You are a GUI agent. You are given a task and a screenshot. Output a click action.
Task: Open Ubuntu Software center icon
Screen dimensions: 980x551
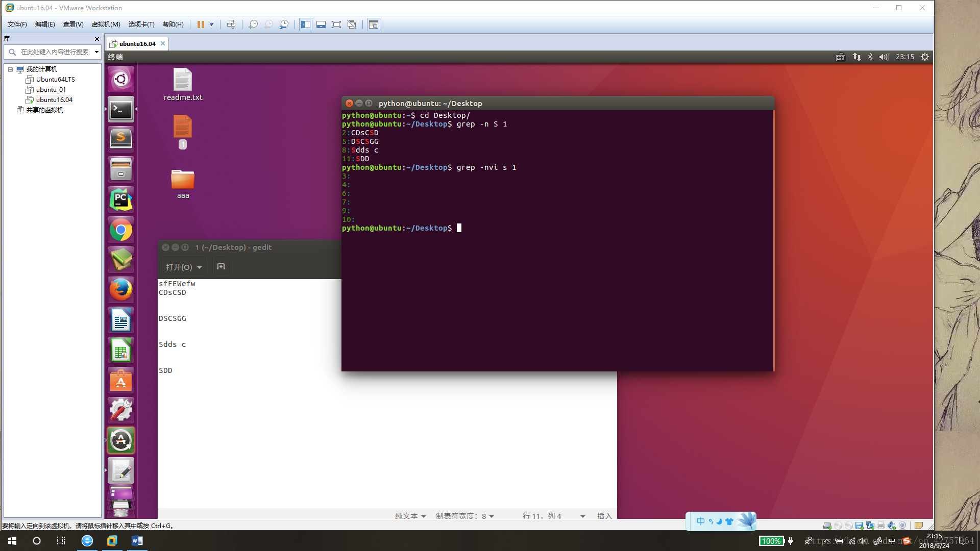tap(121, 380)
